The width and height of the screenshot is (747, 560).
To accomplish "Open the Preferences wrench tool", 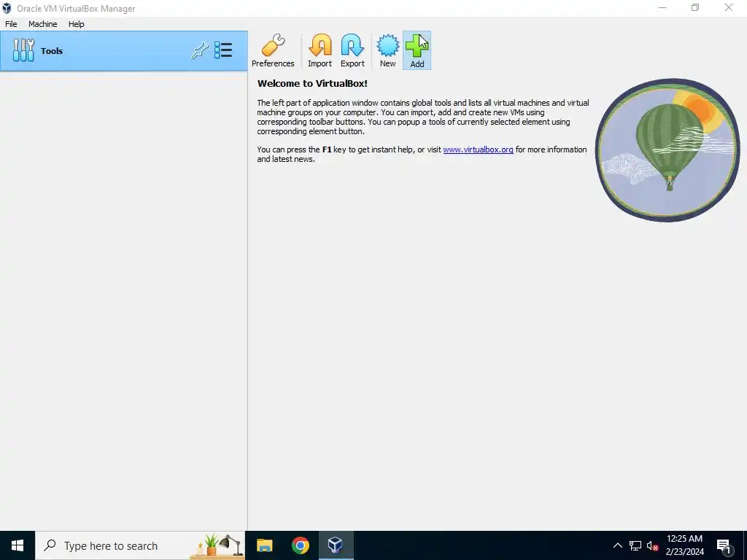I will pos(273,50).
